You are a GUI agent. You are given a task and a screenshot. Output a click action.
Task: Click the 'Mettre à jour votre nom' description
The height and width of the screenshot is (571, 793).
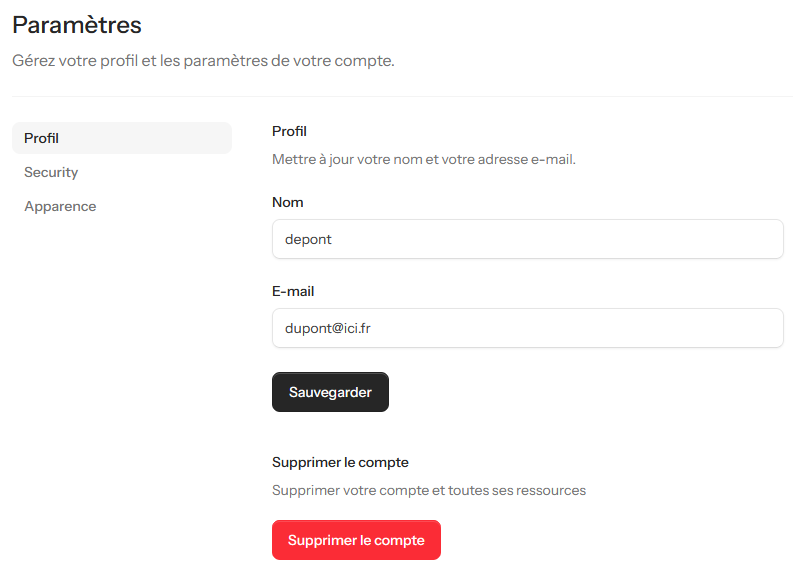(423, 159)
